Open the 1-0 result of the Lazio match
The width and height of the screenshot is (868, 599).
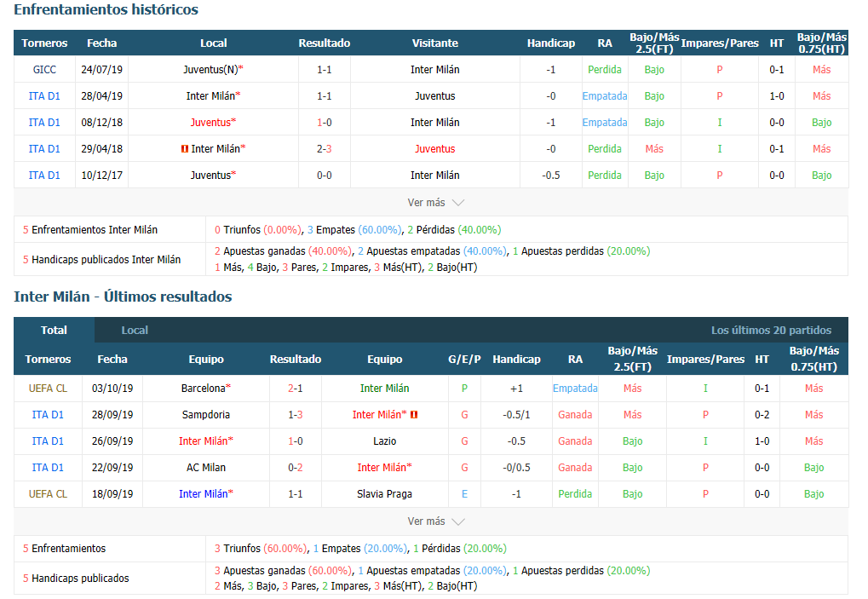point(296,441)
